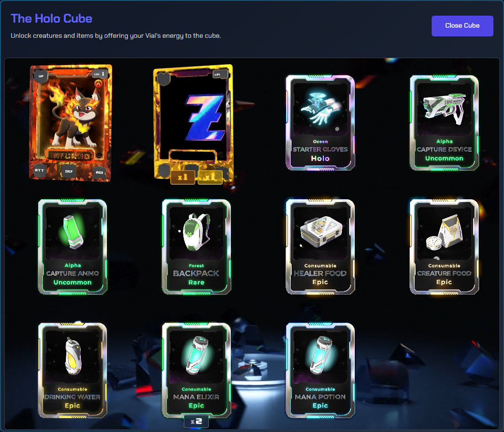
Task: Click the second x1 badge on gold card
Action: [210, 177]
